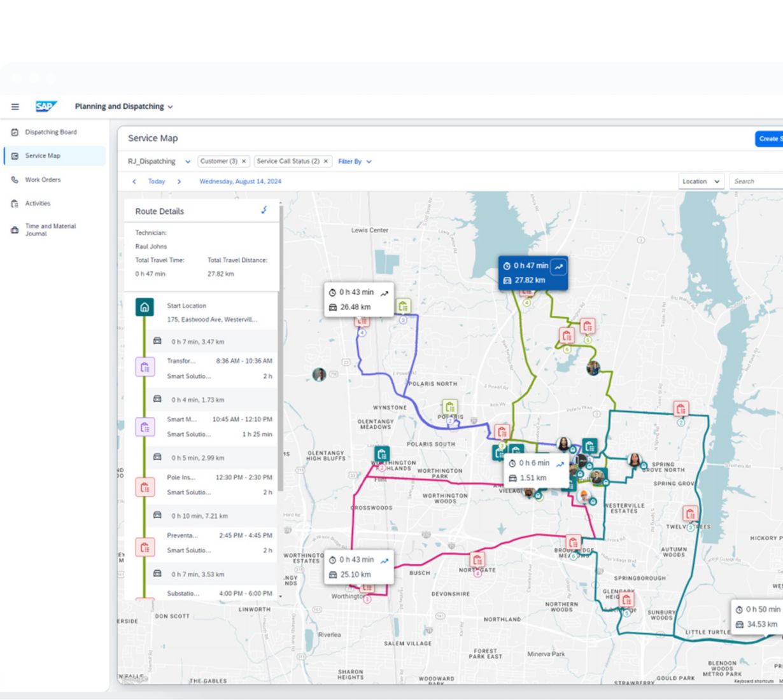783x700 pixels.
Task: Collapse the Route Details panel icon
Action: pyautogui.click(x=264, y=211)
